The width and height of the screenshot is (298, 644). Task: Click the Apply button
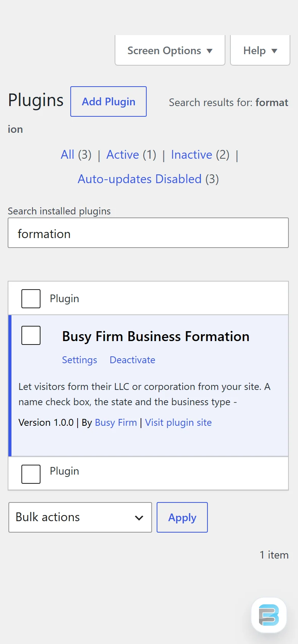pos(182,517)
